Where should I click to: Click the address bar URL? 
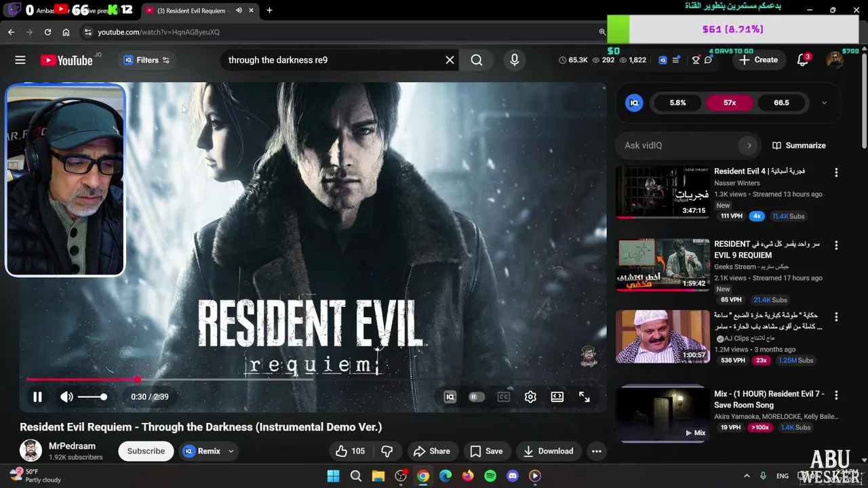[159, 32]
